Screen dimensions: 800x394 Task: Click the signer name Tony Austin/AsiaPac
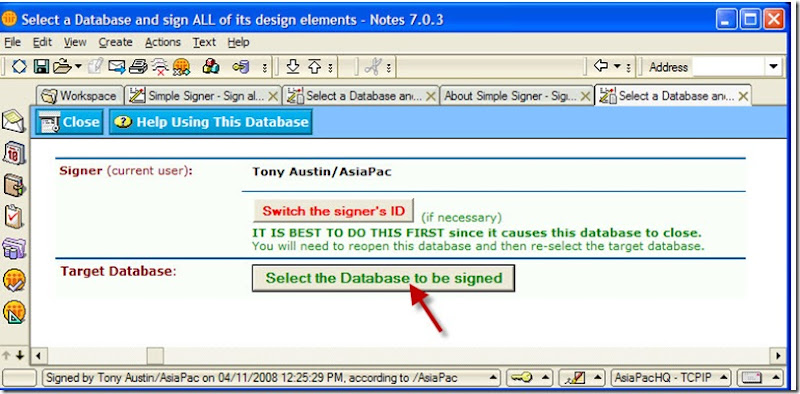point(322,171)
